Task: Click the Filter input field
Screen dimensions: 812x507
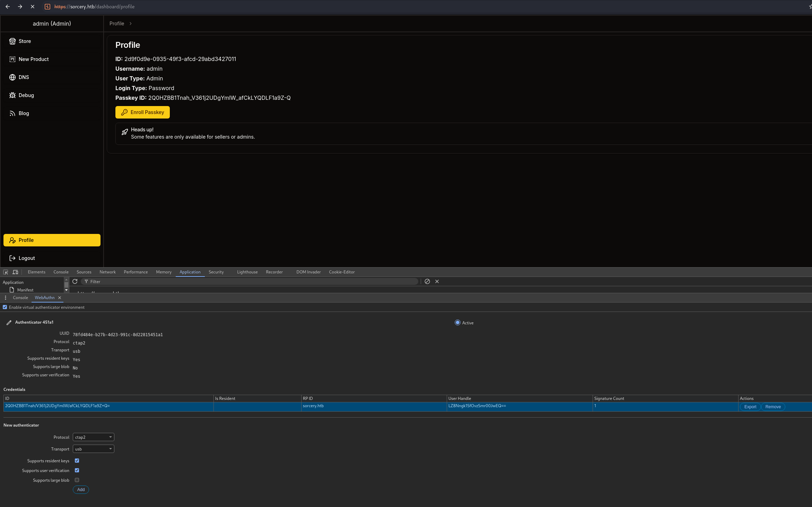Action: (x=139, y=281)
